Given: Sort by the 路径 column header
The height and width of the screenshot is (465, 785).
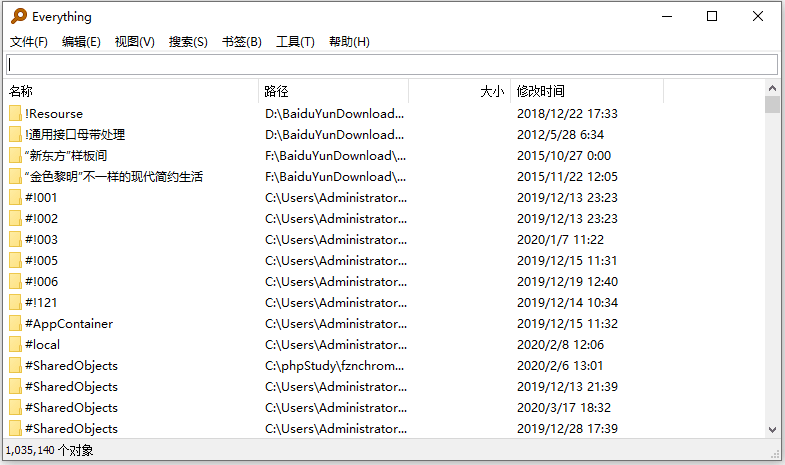Looking at the screenshot, I should [333, 91].
